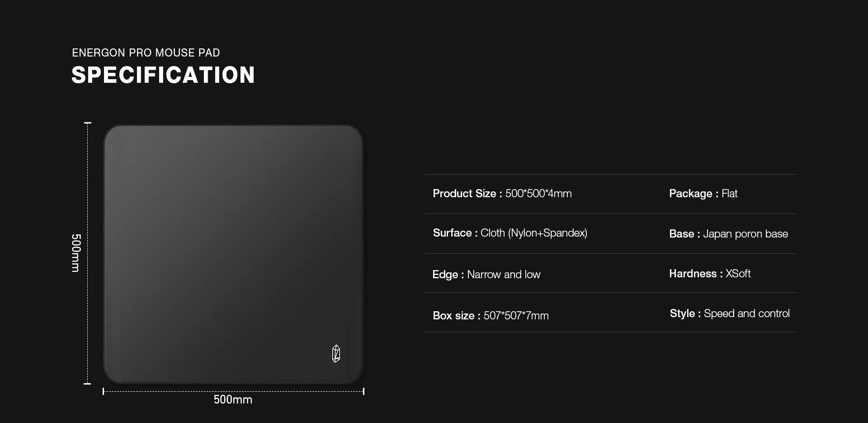Click the Cloth (Nylon+Spandex) value

pos(534,233)
